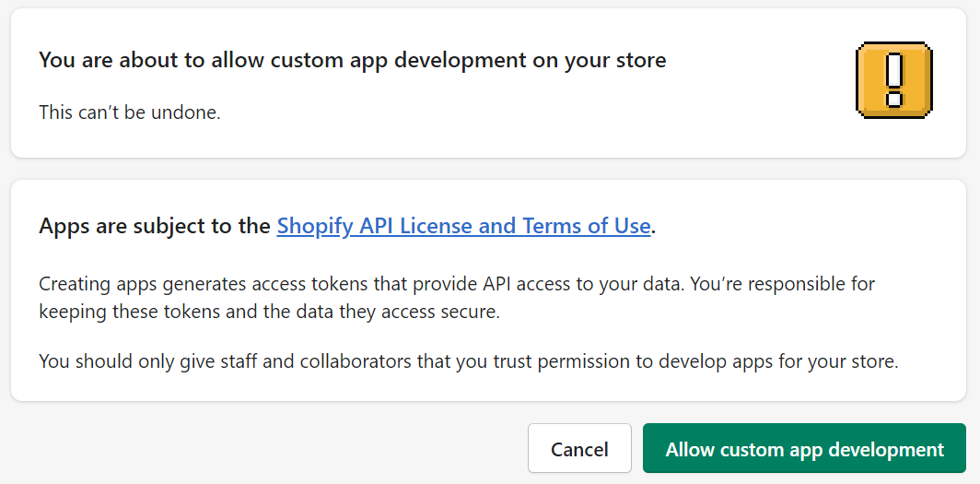980x484 pixels.
Task: Open the Shopify API License and Terms of Use link
Action: click(x=464, y=226)
